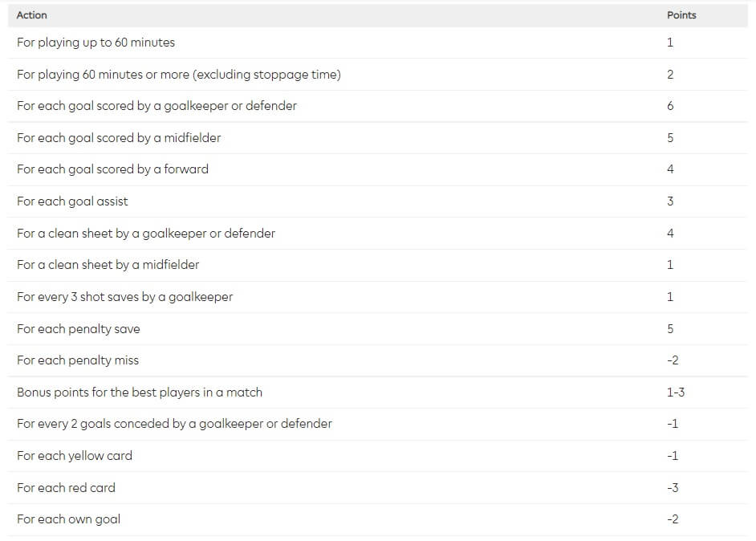Select the 'For each red card' row
Screen dimensions: 756x541
[x=377, y=488]
